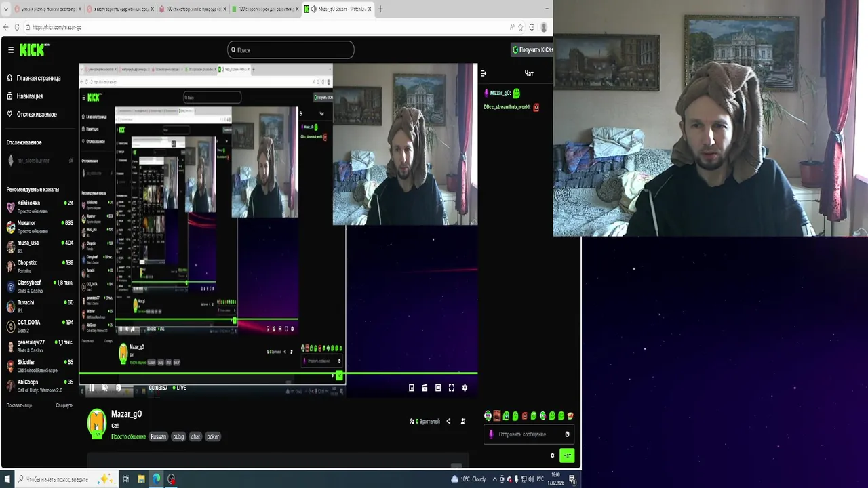Click the Получить KICKs button
Image resolution: width=868 pixels, height=488 pixels.
[532, 49]
